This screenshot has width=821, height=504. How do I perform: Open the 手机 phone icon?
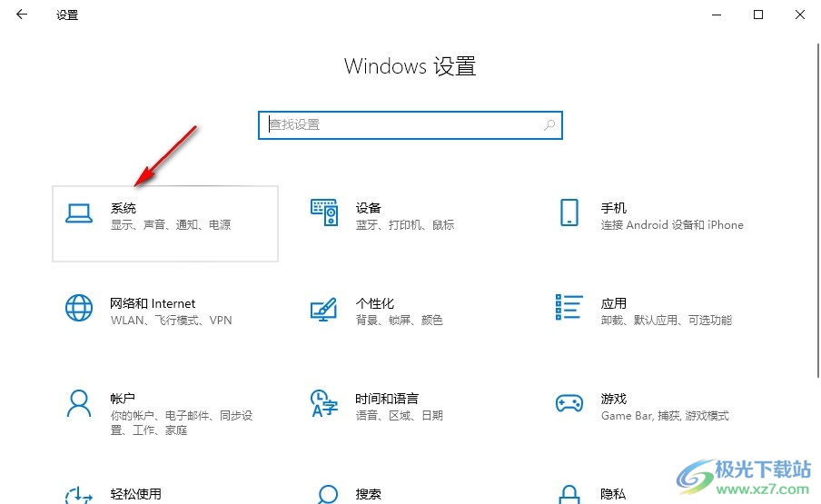[569, 212]
